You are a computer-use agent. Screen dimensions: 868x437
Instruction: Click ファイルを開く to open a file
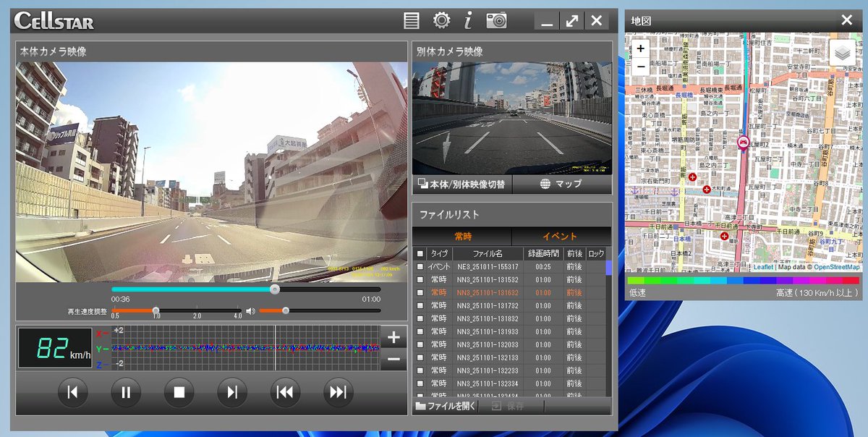tap(445, 406)
